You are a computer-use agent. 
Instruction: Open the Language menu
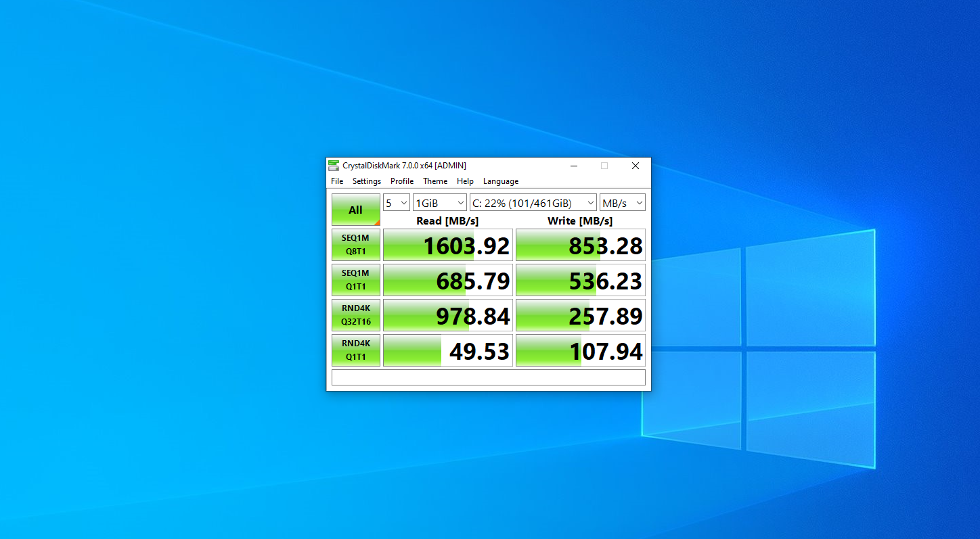coord(501,181)
